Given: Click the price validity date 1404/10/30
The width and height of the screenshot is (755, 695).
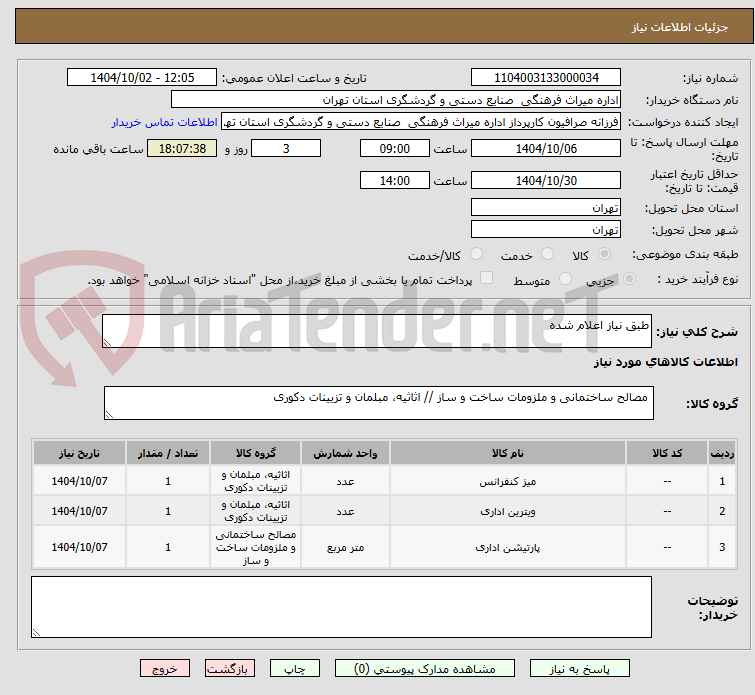Looking at the screenshot, I should tap(546, 180).
